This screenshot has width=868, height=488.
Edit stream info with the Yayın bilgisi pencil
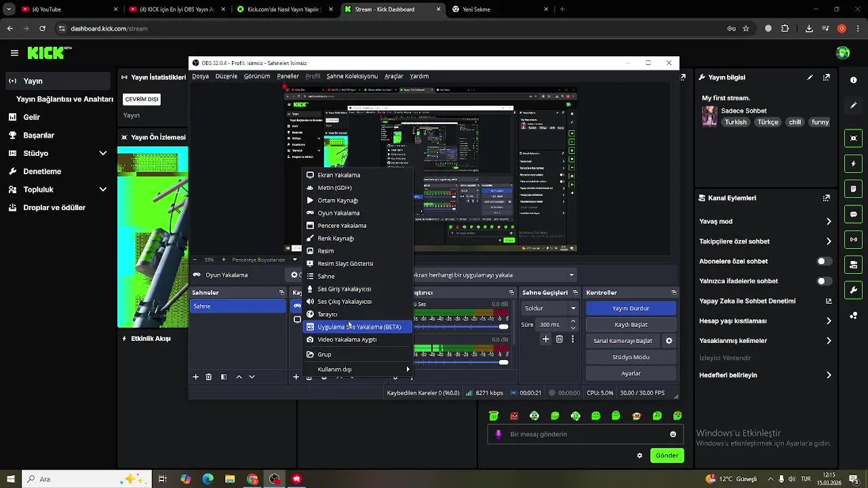pyautogui.click(x=810, y=77)
